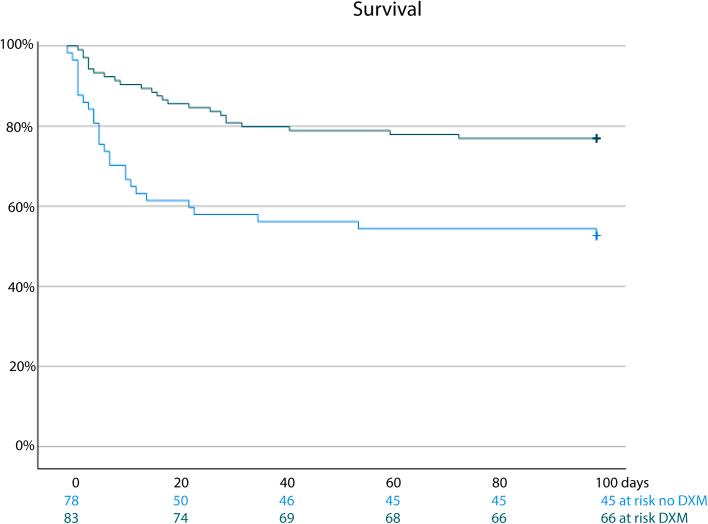The width and height of the screenshot is (708, 524).
Task: Click the 60% y-axis label
Action: (21, 207)
